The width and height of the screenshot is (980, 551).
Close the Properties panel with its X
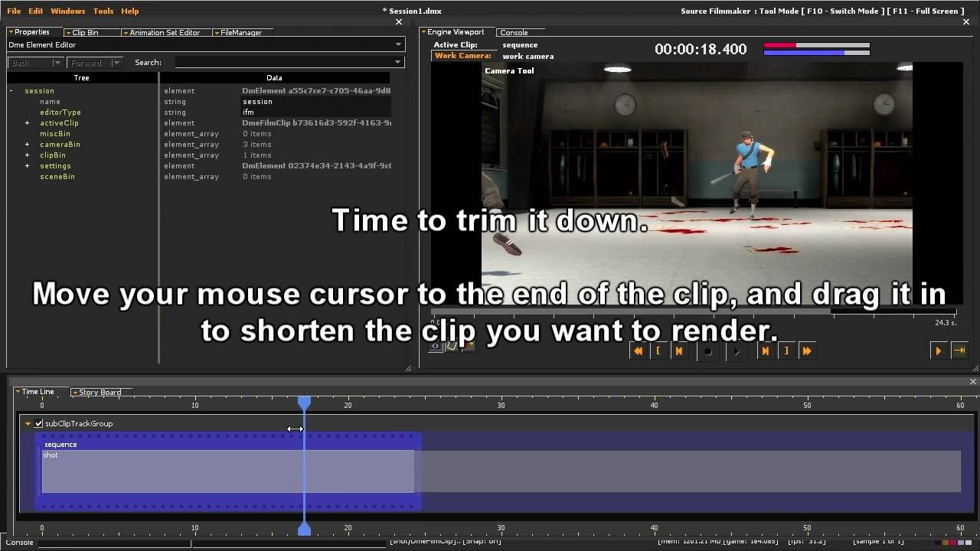(398, 22)
